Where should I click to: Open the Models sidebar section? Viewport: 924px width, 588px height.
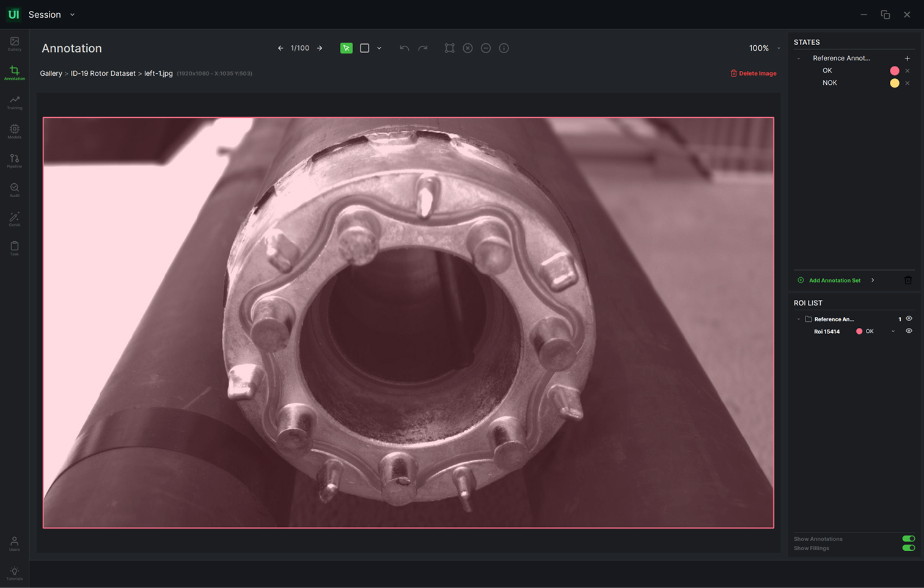point(14,131)
